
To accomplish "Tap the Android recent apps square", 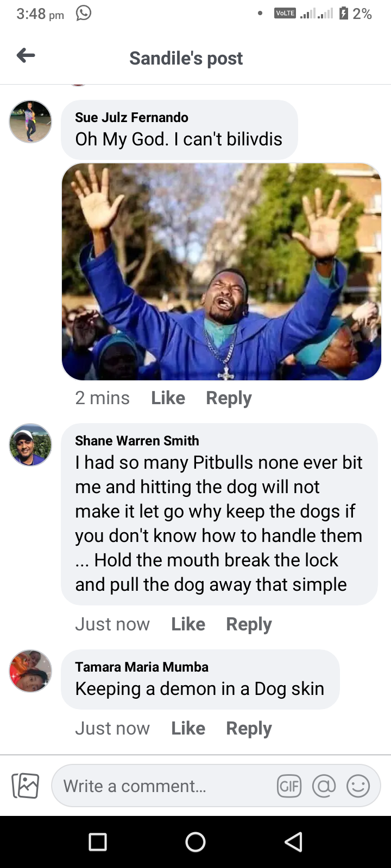I will point(98,842).
